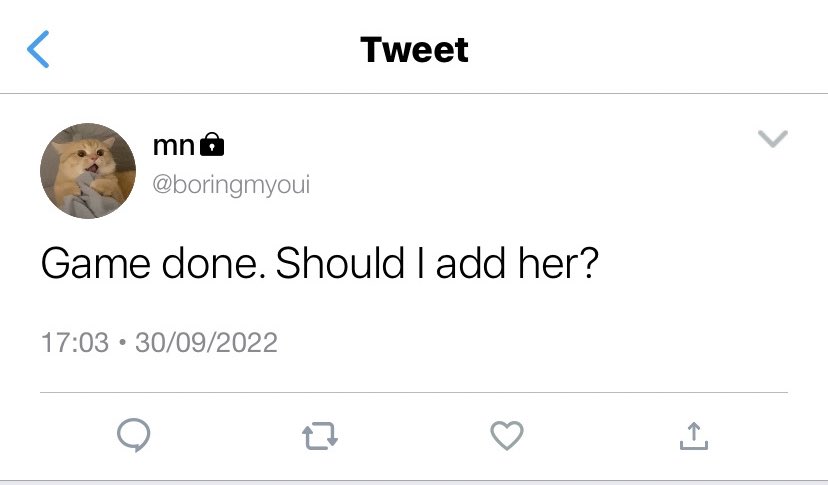Visit the @boringmyoui handle
Image resolution: width=828 pixels, height=485 pixels.
[231, 185]
